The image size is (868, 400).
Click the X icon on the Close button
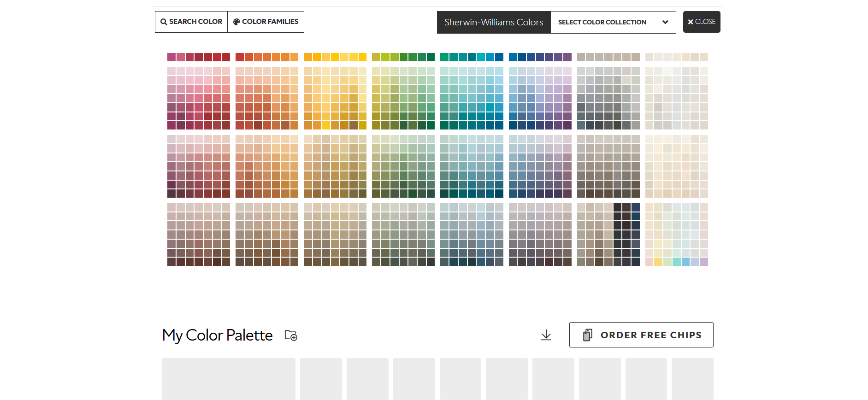tap(691, 22)
